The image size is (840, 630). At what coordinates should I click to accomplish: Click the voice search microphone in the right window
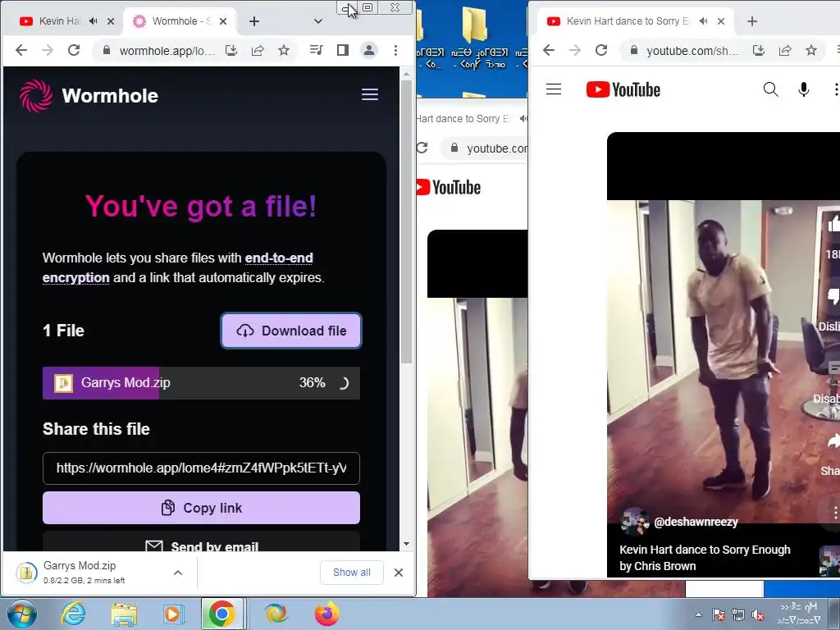804,89
